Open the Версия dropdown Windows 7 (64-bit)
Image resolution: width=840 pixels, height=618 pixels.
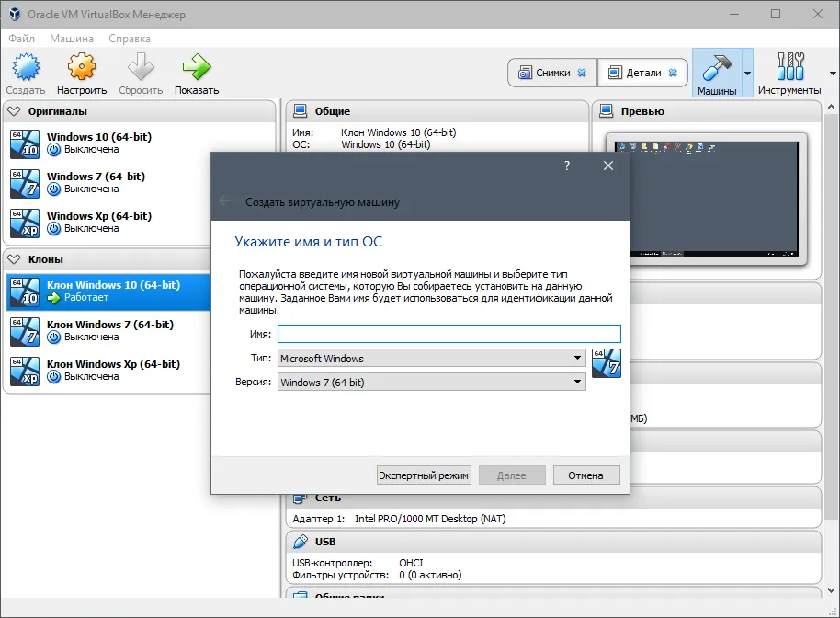coord(431,383)
